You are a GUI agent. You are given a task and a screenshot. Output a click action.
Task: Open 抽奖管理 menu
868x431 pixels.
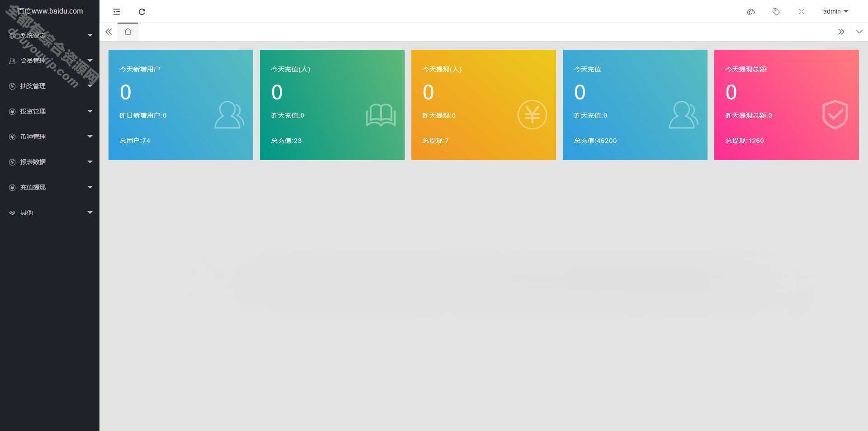tap(50, 86)
